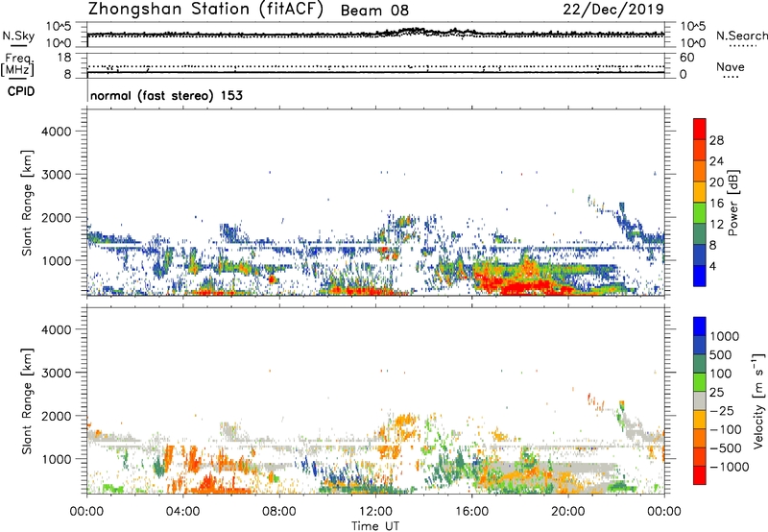Click the 'Nave' legend label

point(731,66)
